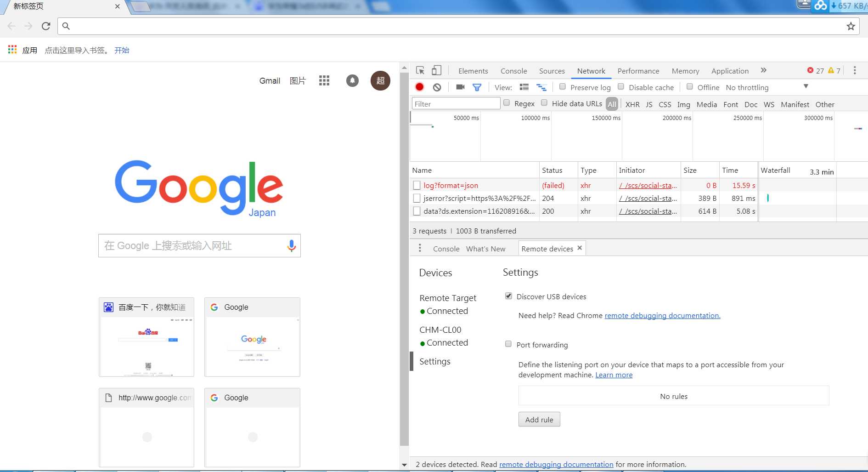Viewport: 868px width, 472px height.
Task: Click the page vertical scrollbar down arrow
Action: tap(404, 465)
